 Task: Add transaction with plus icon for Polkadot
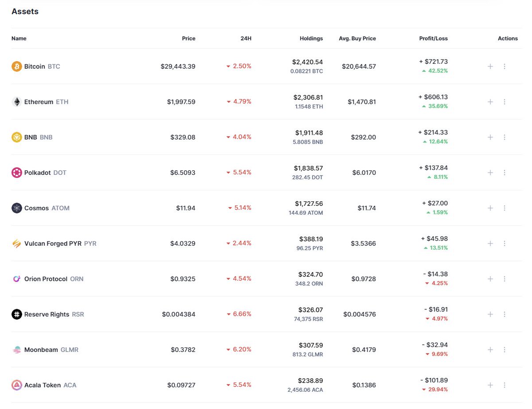tap(490, 173)
